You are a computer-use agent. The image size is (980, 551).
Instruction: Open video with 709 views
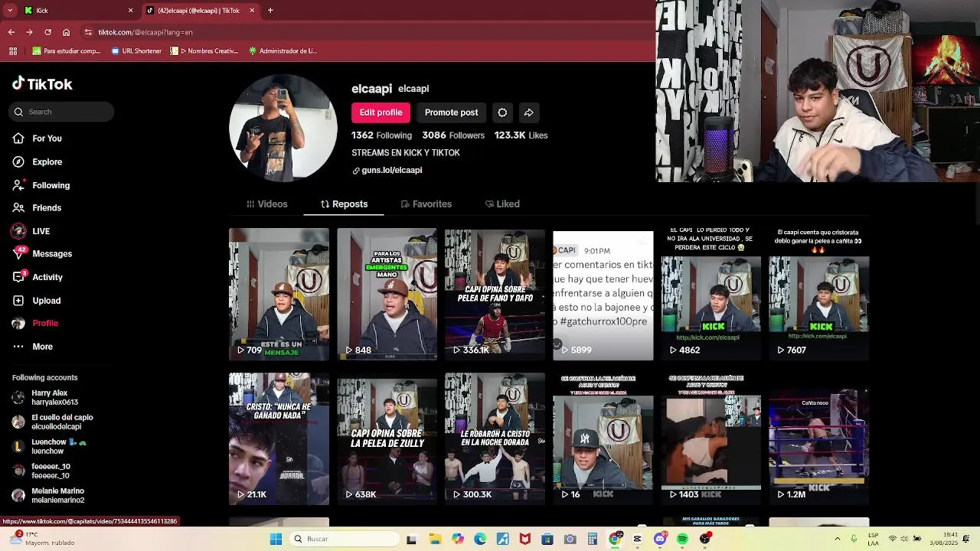tap(279, 294)
